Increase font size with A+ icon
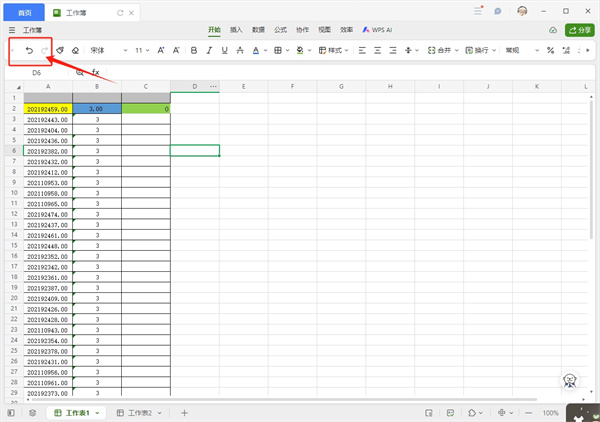Viewport: 600px width, 422px height. [x=161, y=50]
